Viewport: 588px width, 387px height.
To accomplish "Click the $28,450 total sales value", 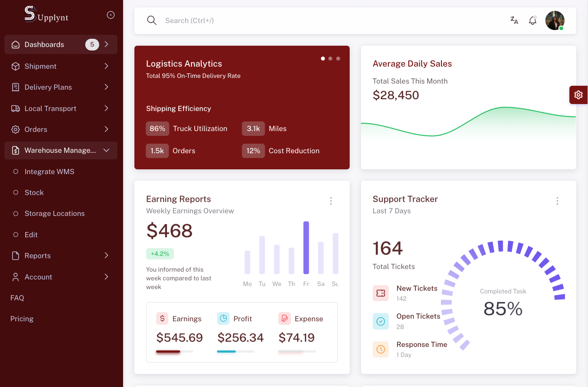I will tap(396, 95).
